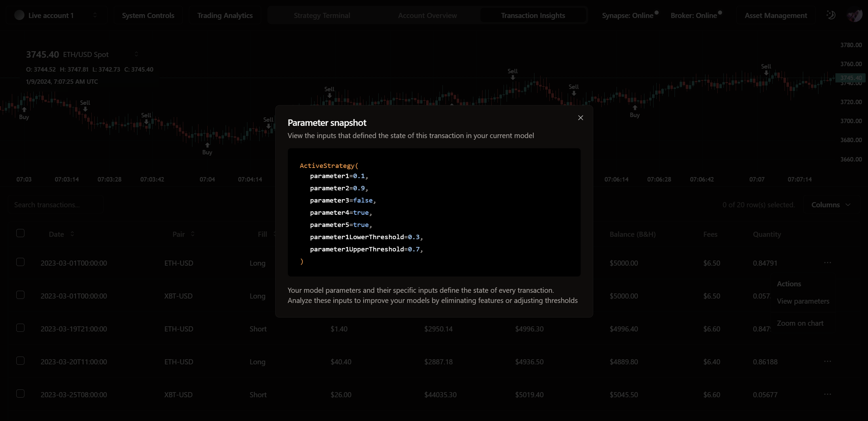Toggle the select all rows checkbox

click(x=20, y=233)
